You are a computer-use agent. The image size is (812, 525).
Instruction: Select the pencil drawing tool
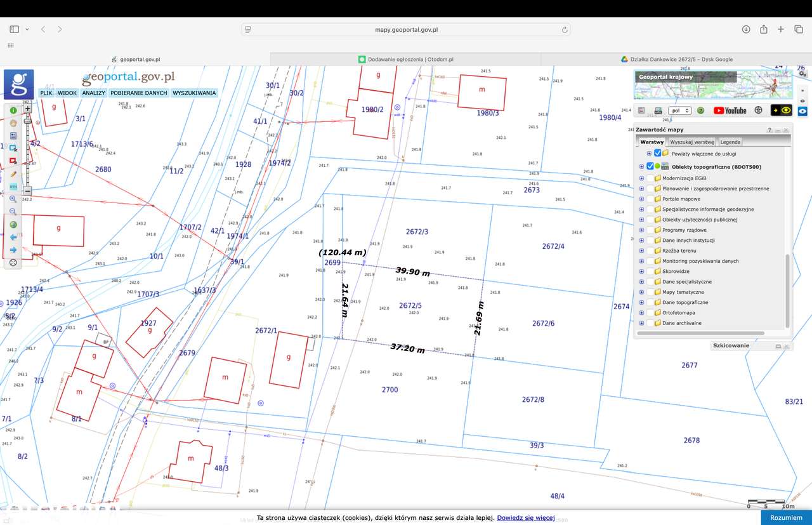tap(13, 174)
